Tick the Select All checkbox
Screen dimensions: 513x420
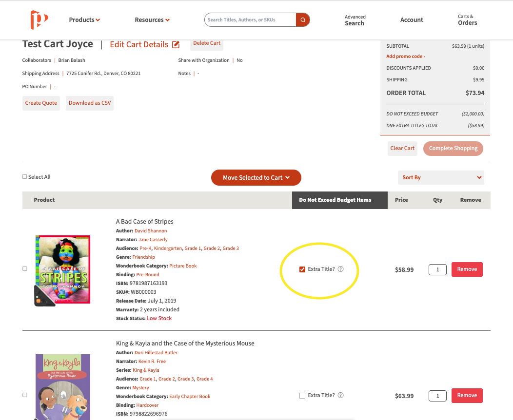click(x=24, y=177)
